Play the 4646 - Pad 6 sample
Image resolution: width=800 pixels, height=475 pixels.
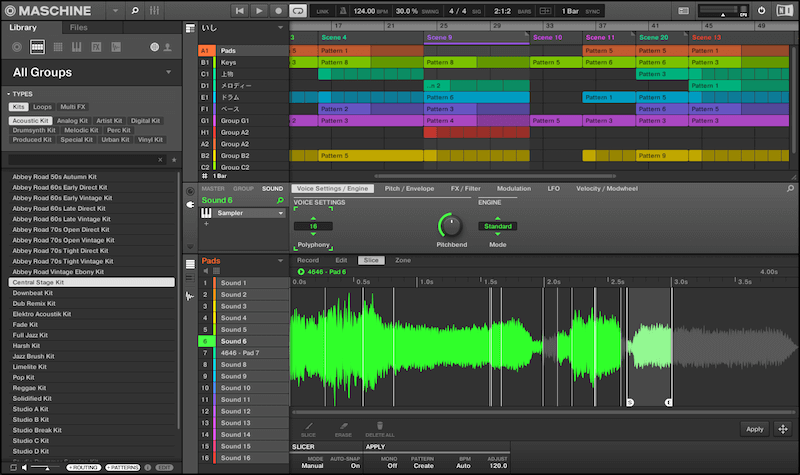(x=301, y=272)
